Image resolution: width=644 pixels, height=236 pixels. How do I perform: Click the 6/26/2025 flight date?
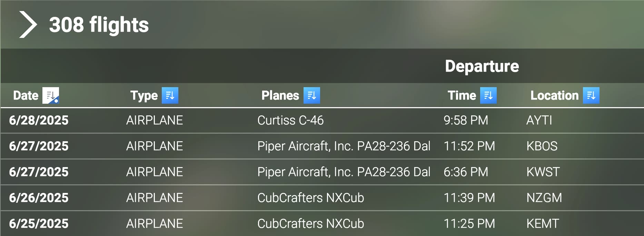point(39,198)
